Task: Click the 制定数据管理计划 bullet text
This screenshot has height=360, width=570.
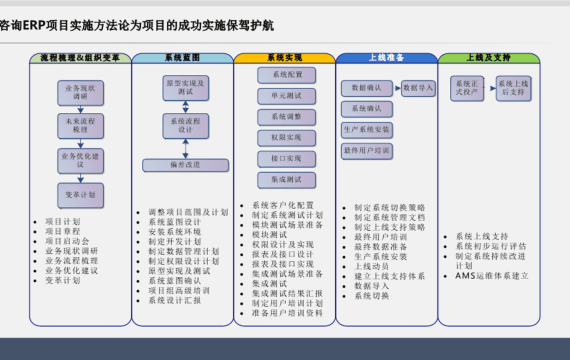Action: point(184,251)
